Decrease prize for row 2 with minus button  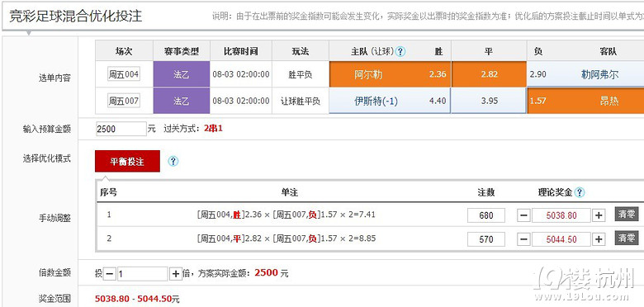[523, 239]
